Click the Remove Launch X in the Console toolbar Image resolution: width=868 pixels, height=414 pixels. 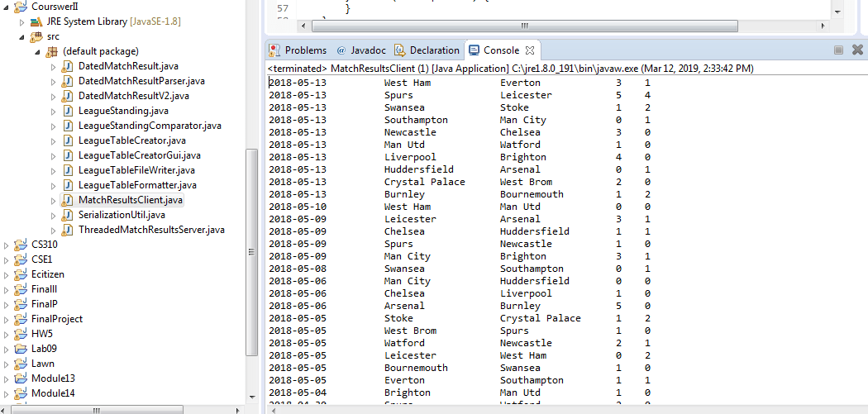click(x=857, y=50)
